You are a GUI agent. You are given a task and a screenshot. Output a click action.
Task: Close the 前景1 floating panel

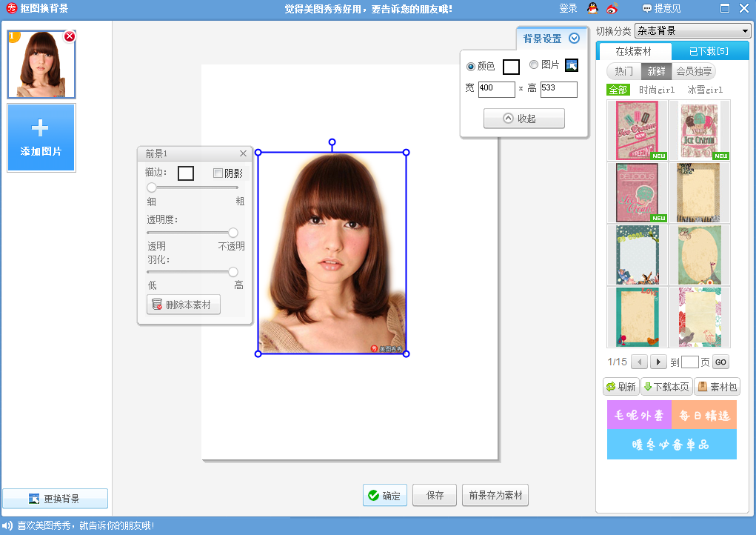tap(243, 153)
